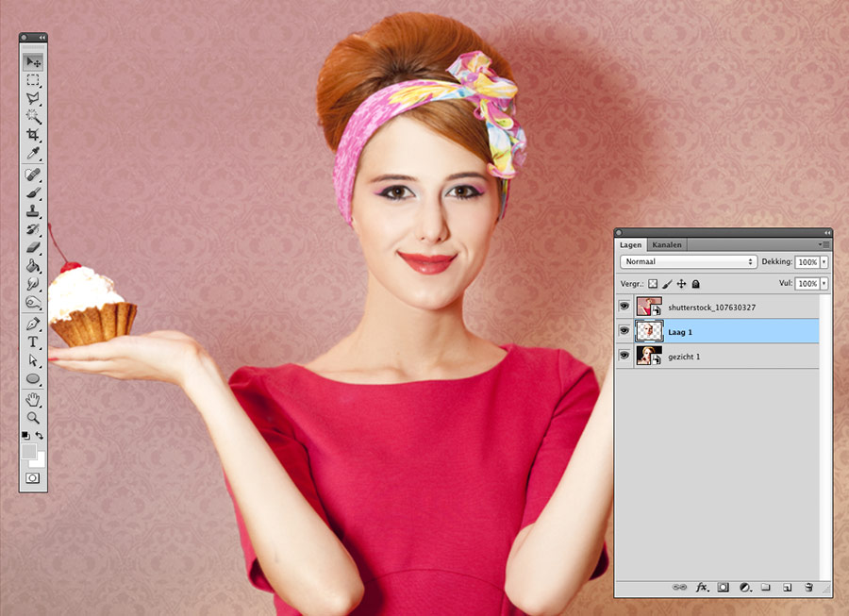This screenshot has height=616, width=849.
Task: Click the foreground color swatch
Action: click(x=28, y=451)
